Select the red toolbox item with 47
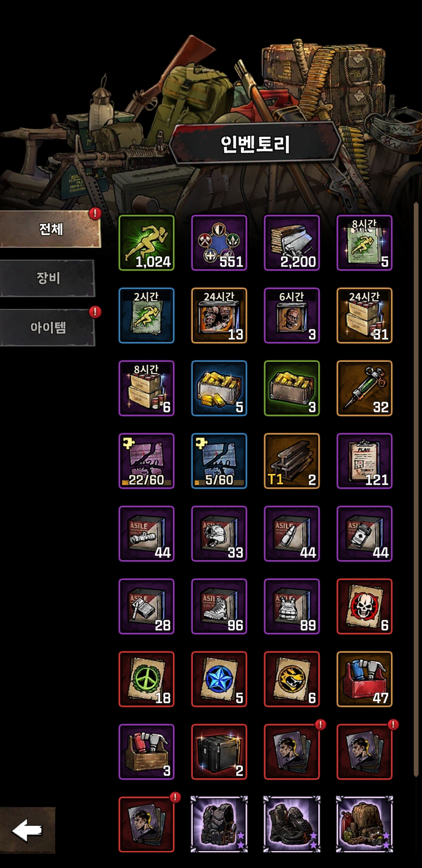 (x=365, y=679)
